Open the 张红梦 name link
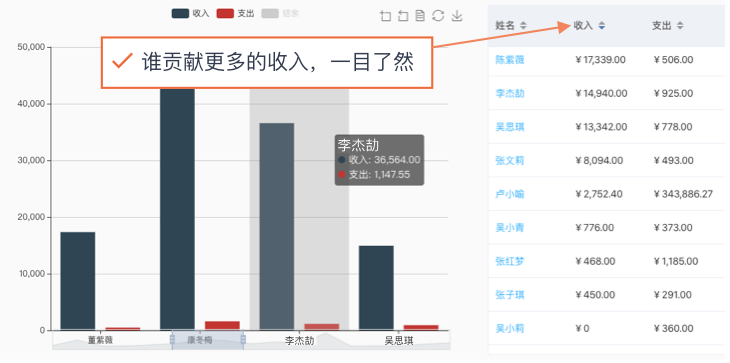The height and width of the screenshot is (363, 730). coord(510,262)
